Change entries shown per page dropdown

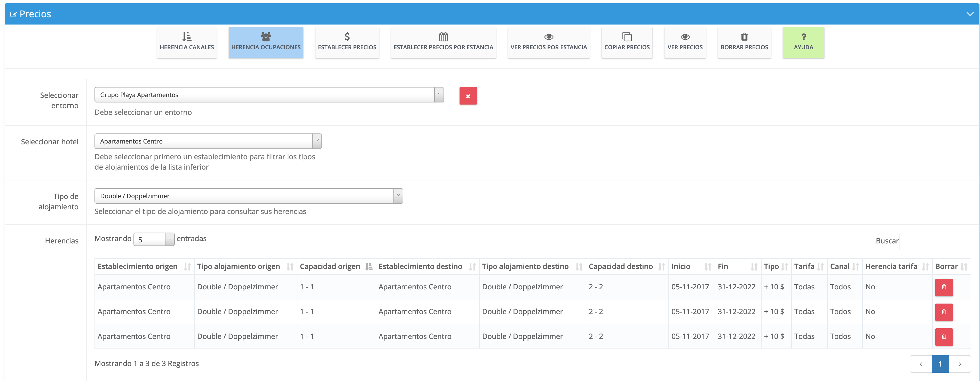[154, 239]
